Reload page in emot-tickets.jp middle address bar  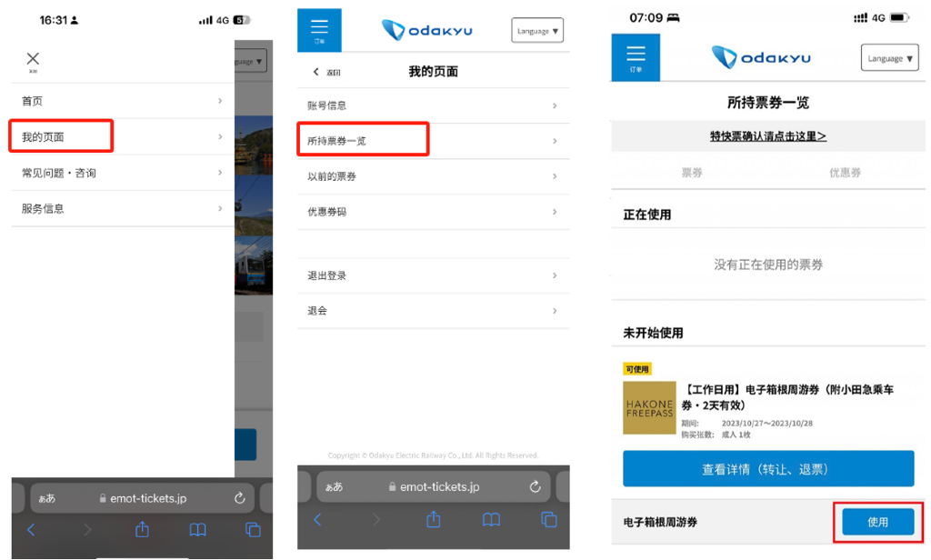pos(536,486)
